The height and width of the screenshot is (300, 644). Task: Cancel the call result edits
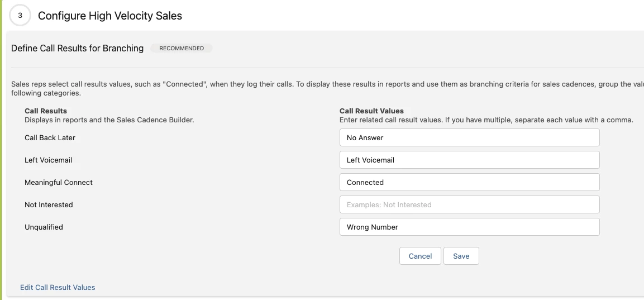click(420, 256)
